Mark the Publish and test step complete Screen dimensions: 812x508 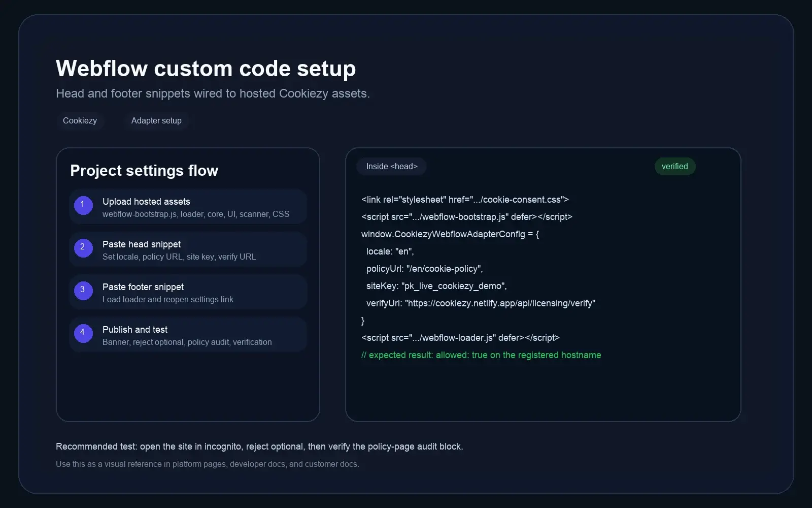(x=188, y=334)
